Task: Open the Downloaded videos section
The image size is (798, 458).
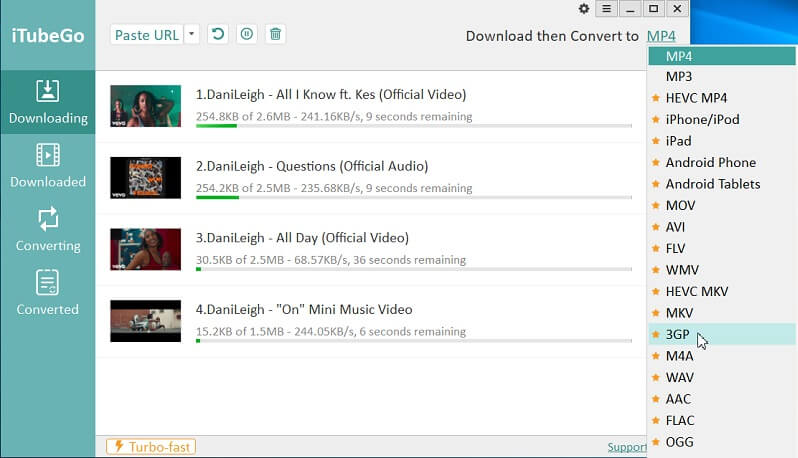Action: (x=47, y=166)
